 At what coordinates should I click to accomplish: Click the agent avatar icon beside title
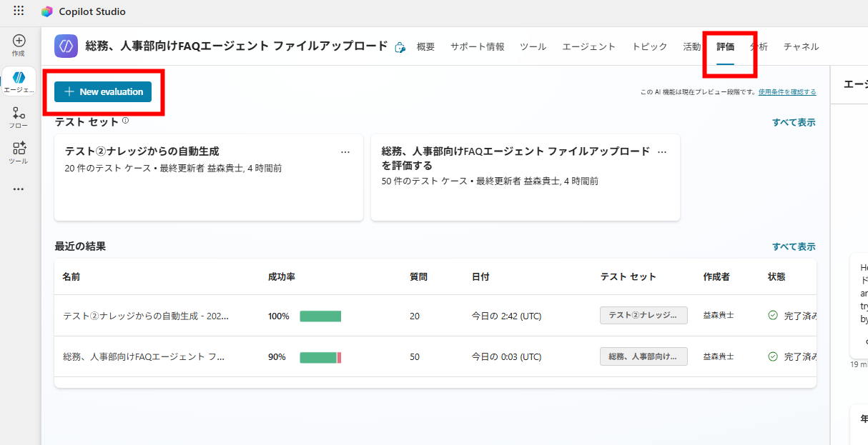click(x=66, y=46)
